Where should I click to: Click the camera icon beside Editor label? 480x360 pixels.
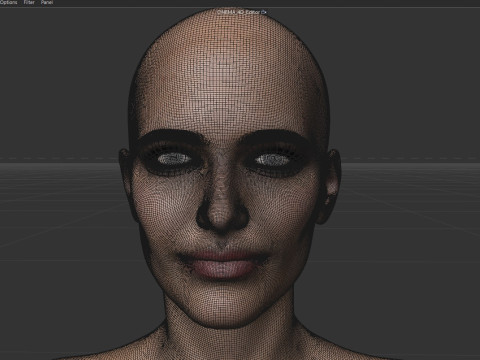point(264,12)
